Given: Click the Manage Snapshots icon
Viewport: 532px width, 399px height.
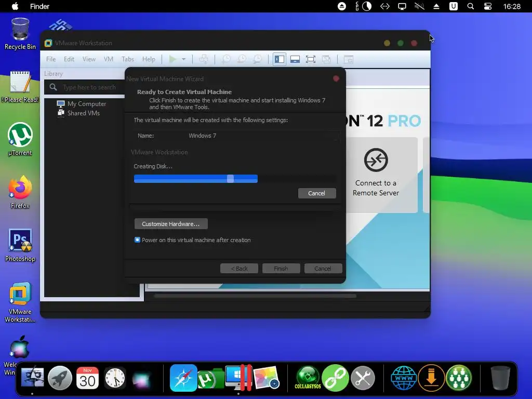Looking at the screenshot, I should 258,59.
